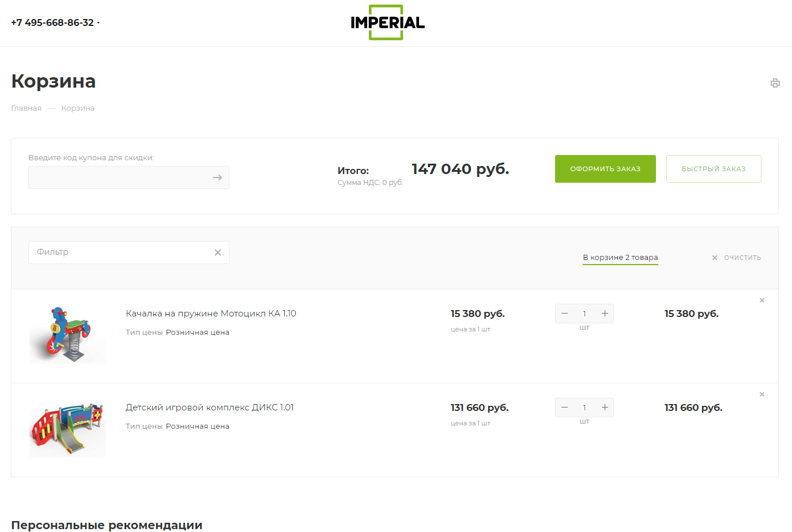
Task: Remove Детский игровой комплекс ДИКС from cart
Action: pos(762,394)
